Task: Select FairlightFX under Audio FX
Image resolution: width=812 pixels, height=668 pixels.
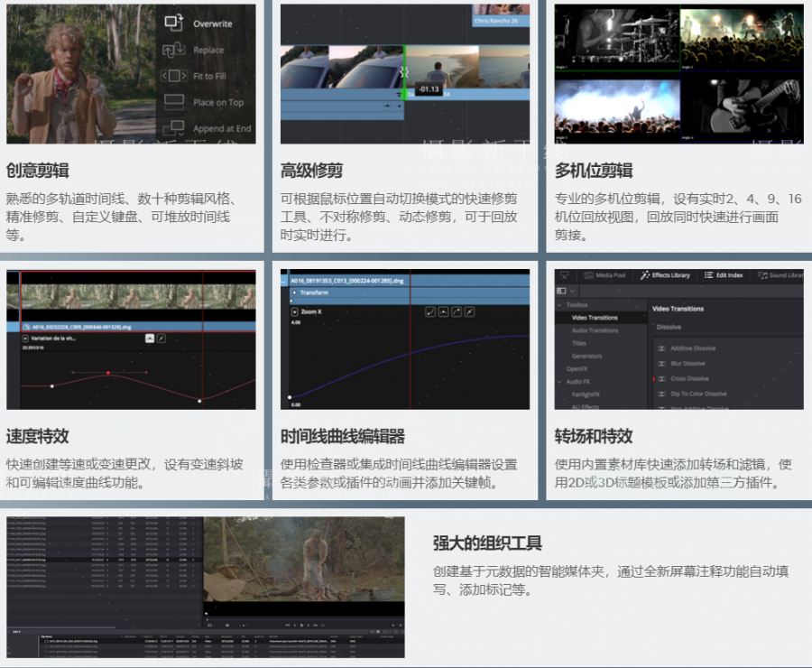Action: pos(586,394)
